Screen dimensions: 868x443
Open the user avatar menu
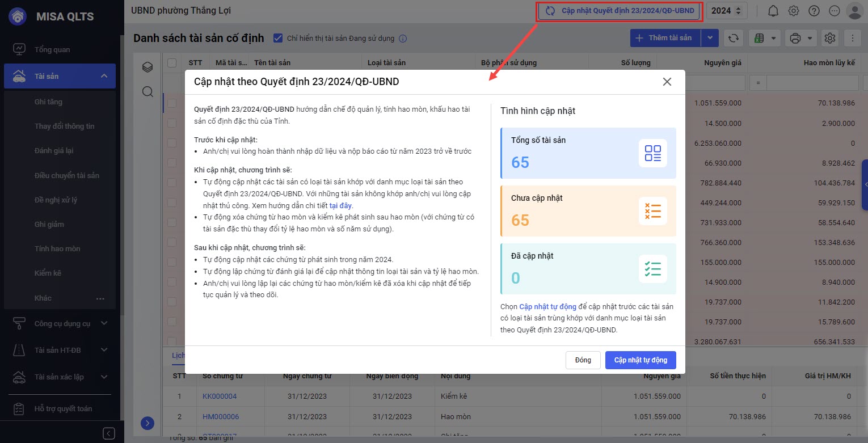[x=854, y=11]
